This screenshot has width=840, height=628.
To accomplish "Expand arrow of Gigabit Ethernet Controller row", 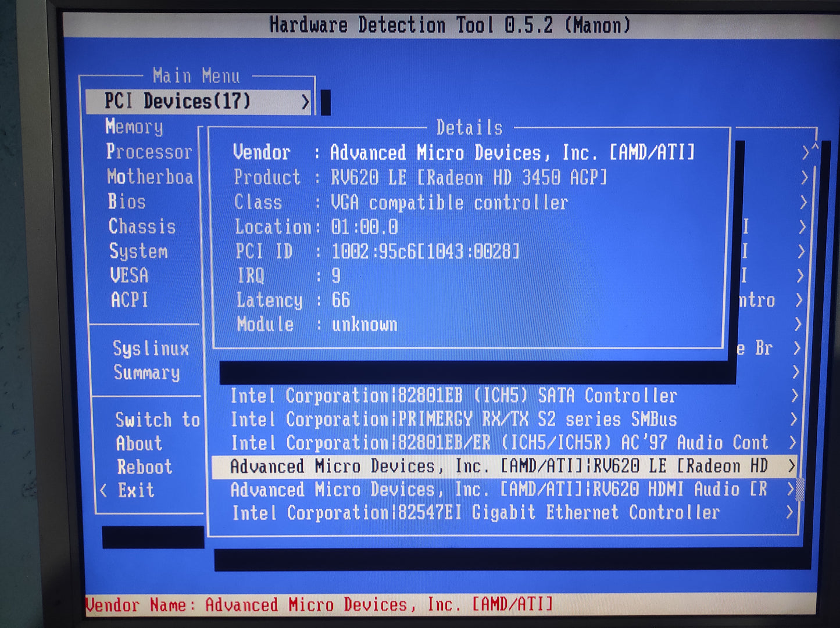I will pyautogui.click(x=789, y=512).
